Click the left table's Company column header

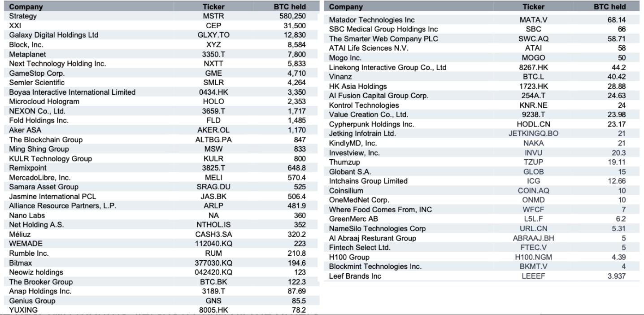[26, 7]
